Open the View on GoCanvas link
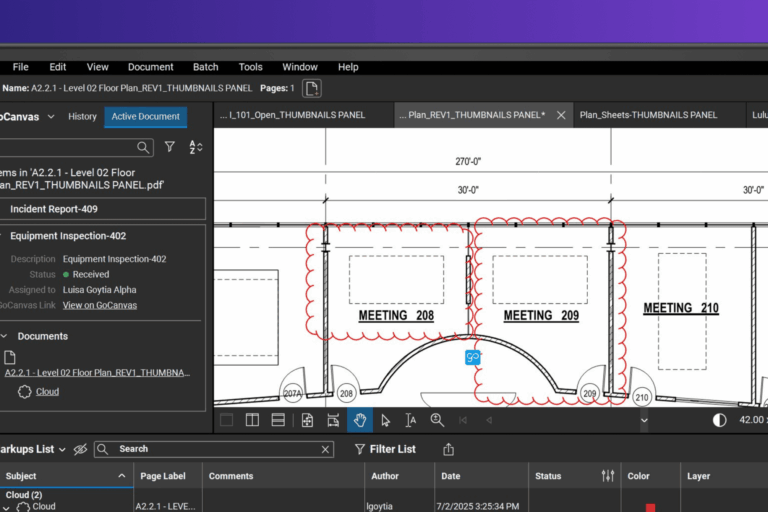This screenshot has width=768, height=512. [100, 305]
